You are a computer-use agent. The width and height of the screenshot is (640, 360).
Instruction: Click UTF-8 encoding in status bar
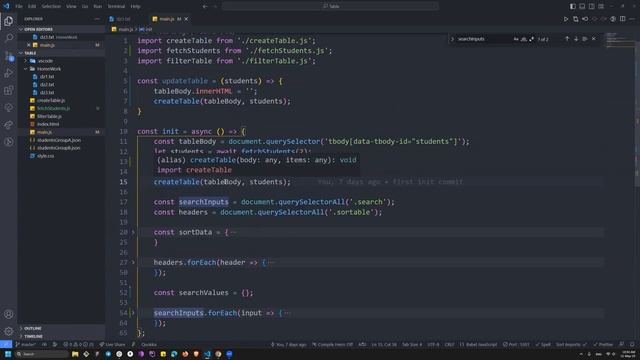pos(433,344)
